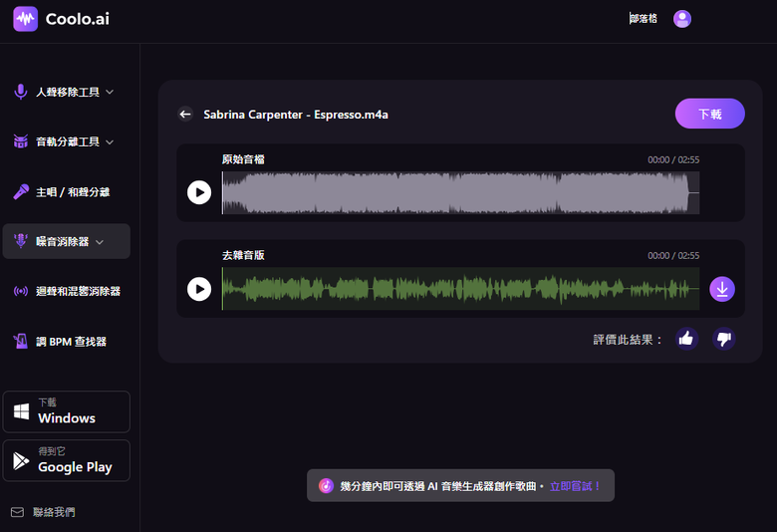Image resolution: width=777 pixels, height=532 pixels.
Task: Select 噪音消除器 menu item
Action: [67, 241]
